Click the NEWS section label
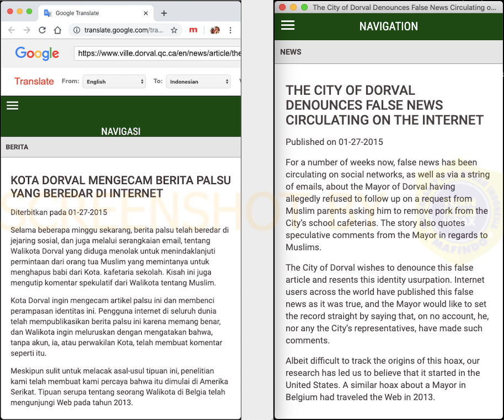Image resolution: width=504 pixels, height=420 pixels. tap(291, 52)
